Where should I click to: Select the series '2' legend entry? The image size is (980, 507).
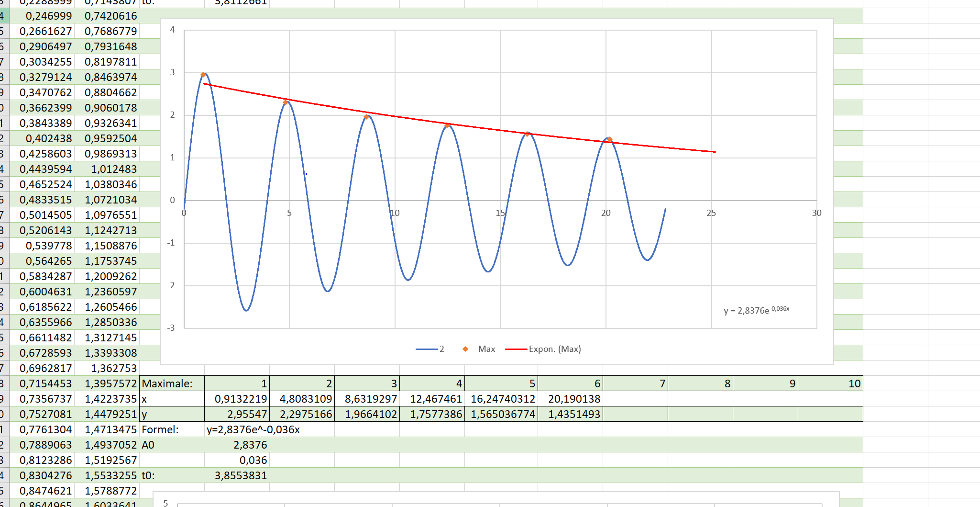click(430, 349)
